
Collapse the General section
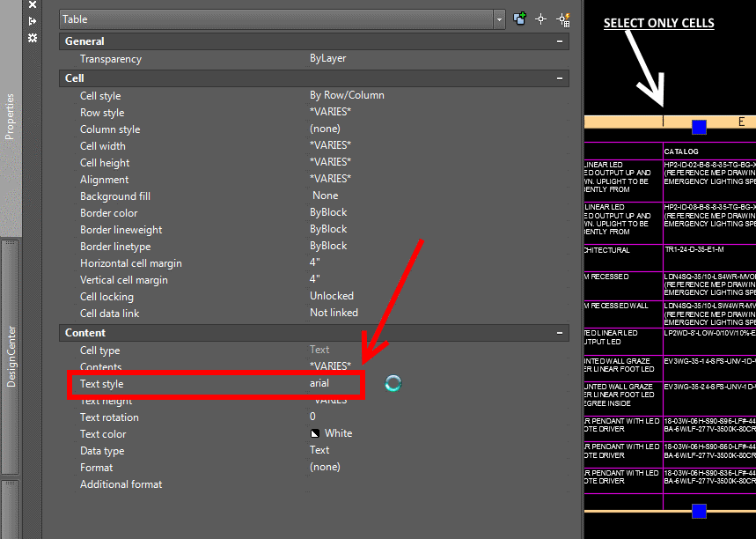pyautogui.click(x=560, y=41)
